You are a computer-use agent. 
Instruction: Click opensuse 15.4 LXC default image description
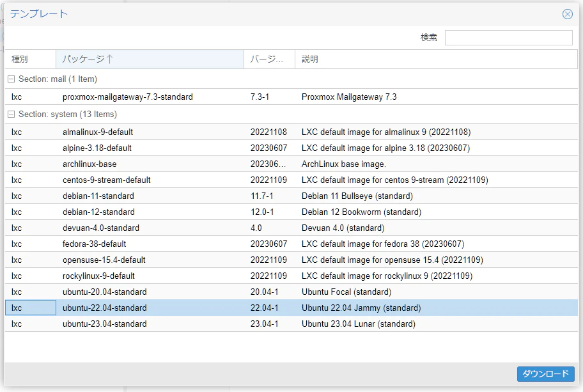point(393,260)
